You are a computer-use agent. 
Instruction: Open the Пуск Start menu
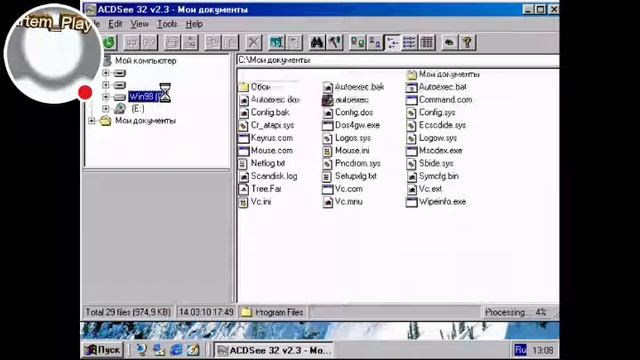[102, 350]
